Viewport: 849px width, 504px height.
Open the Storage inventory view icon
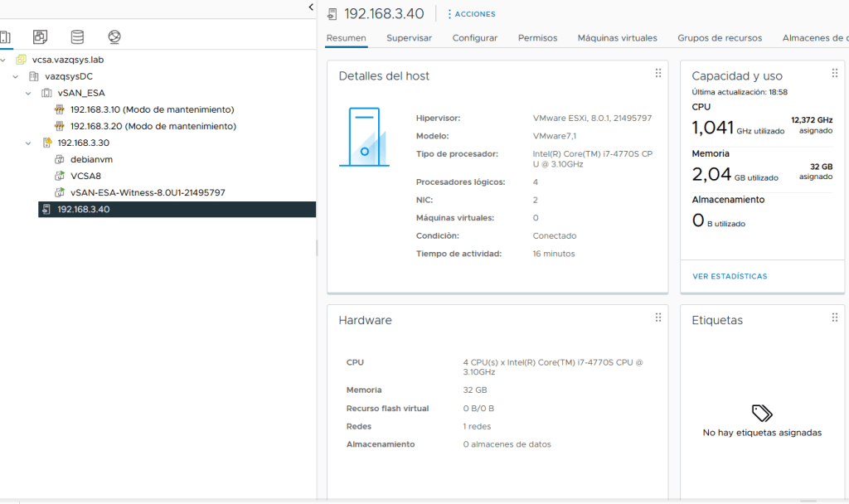(77, 37)
